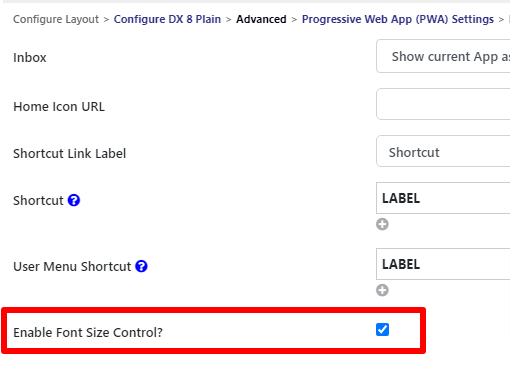Open Progressive Web App (PWA) Settings link

(x=398, y=19)
